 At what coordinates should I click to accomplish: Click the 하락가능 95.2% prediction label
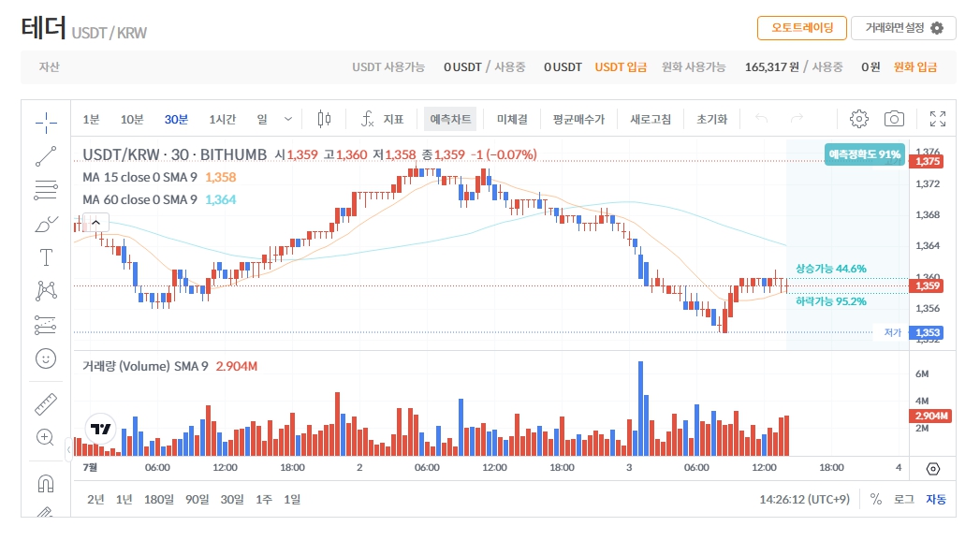click(x=830, y=301)
